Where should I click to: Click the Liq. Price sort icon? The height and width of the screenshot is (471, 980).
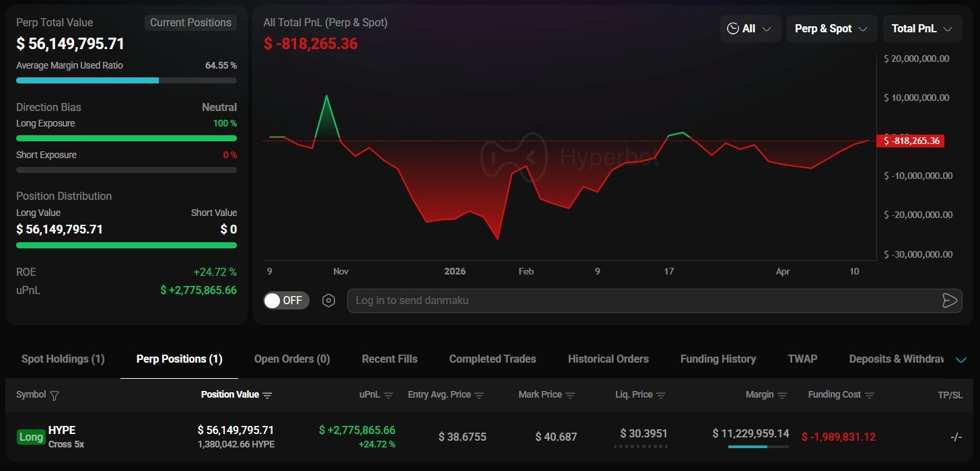pos(661,396)
